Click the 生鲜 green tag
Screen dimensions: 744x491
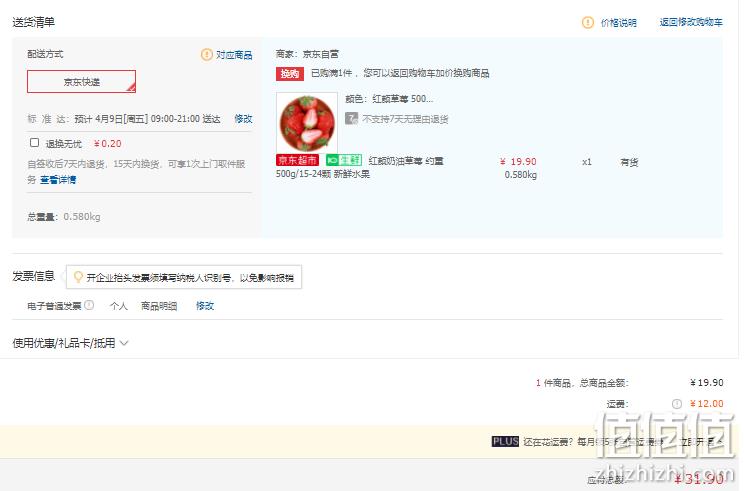[x=344, y=160]
